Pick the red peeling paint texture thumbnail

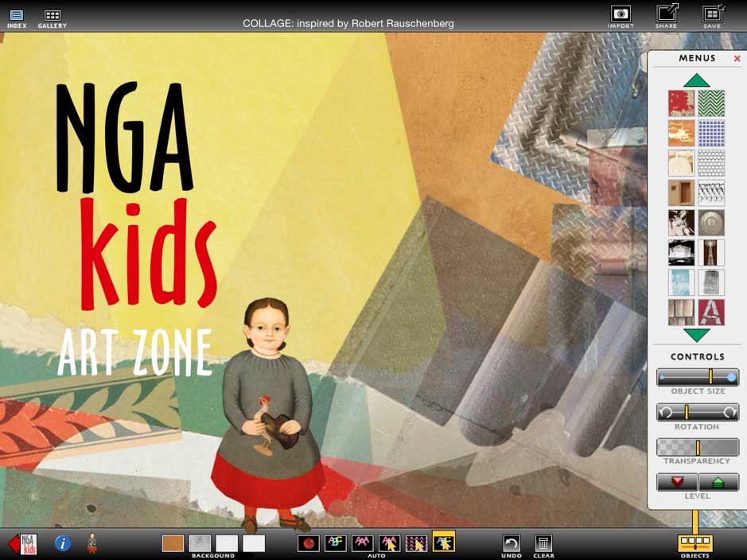click(x=681, y=103)
